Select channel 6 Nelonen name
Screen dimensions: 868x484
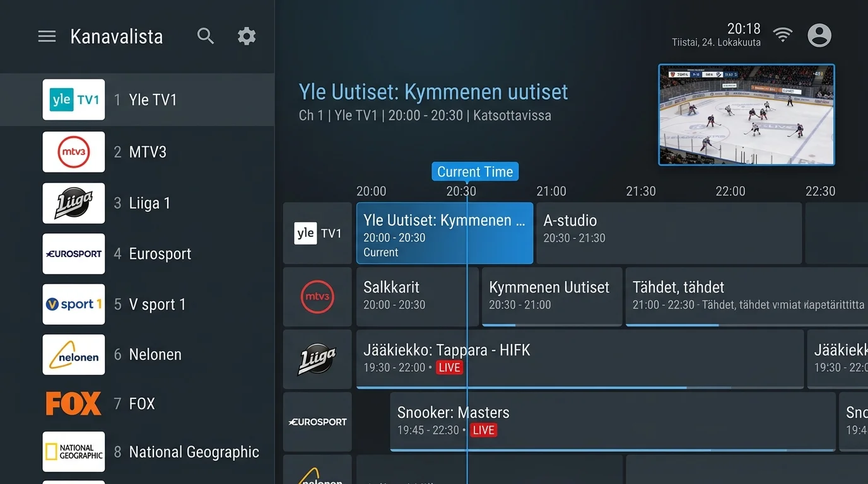pos(155,355)
